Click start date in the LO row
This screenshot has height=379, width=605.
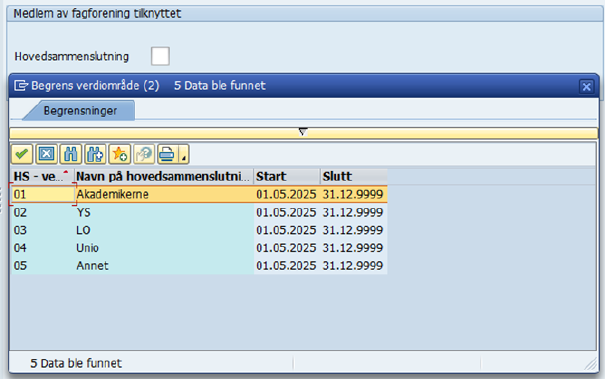click(286, 230)
